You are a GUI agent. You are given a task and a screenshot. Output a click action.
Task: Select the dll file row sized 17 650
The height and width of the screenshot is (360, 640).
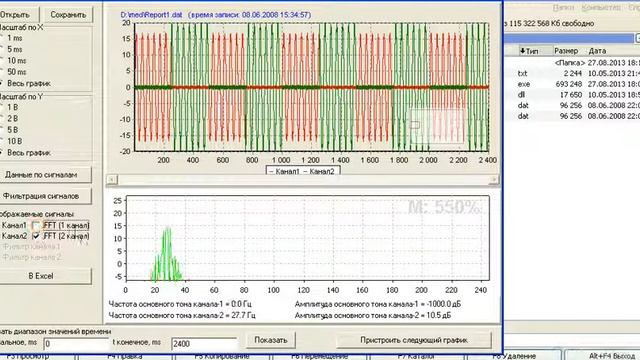point(572,95)
